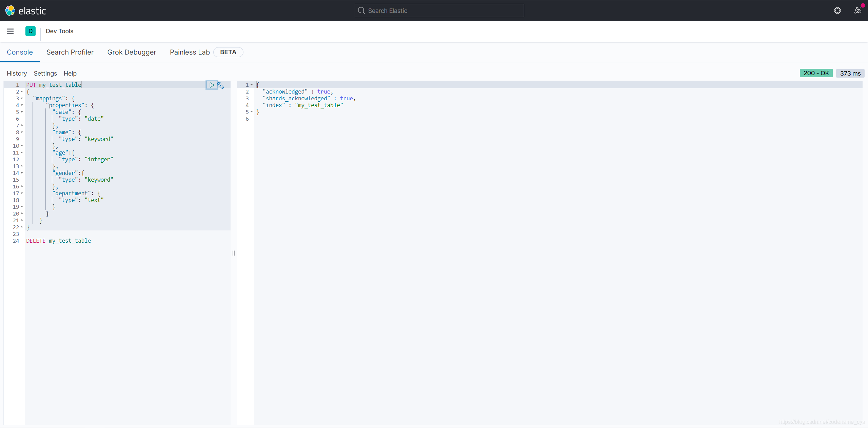
Task: Collapse the gender field fold on line 14
Action: pos(22,173)
